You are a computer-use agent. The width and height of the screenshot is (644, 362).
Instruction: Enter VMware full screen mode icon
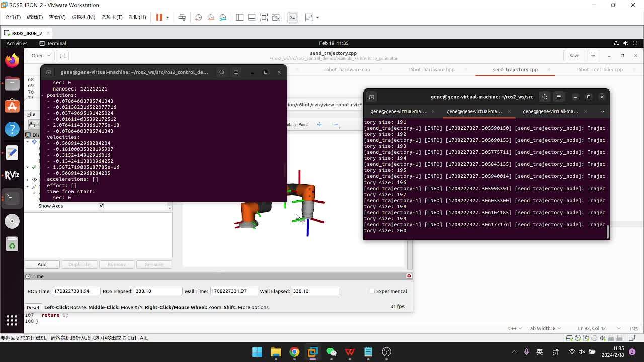point(264,17)
